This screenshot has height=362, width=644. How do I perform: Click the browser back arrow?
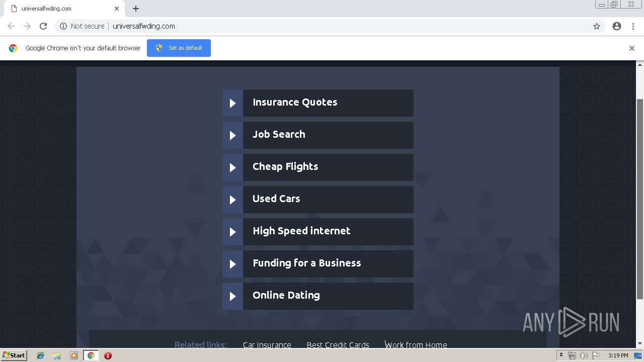[x=11, y=26]
